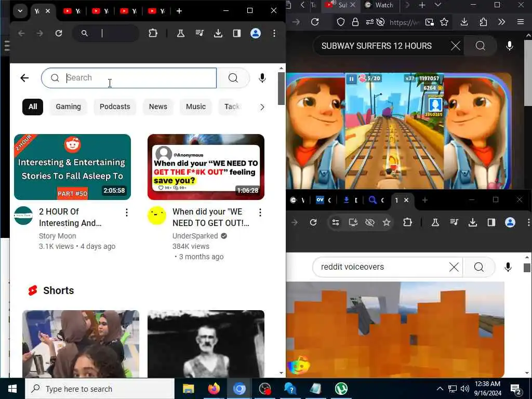Open the 2 HOUR Reddit stories thumbnail
Image resolution: width=532 pixels, height=399 pixels.
click(72, 167)
